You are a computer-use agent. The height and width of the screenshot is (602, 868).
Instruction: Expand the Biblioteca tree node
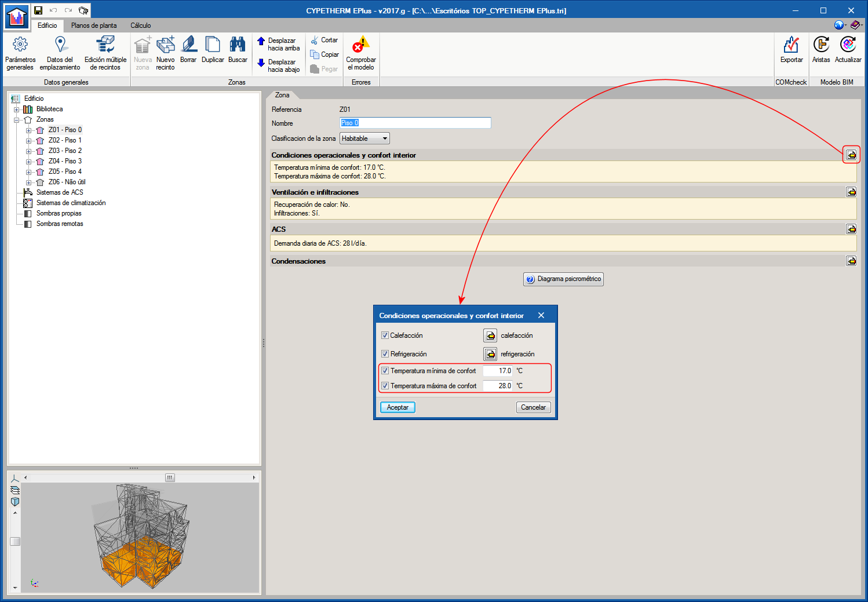16,110
